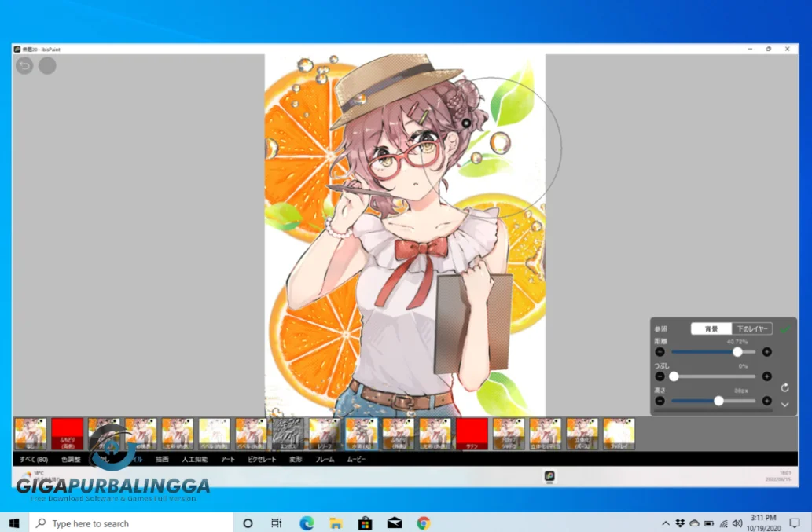Launch Microsoft Edge from the taskbar
This screenshot has width=812, height=532.
click(x=307, y=523)
